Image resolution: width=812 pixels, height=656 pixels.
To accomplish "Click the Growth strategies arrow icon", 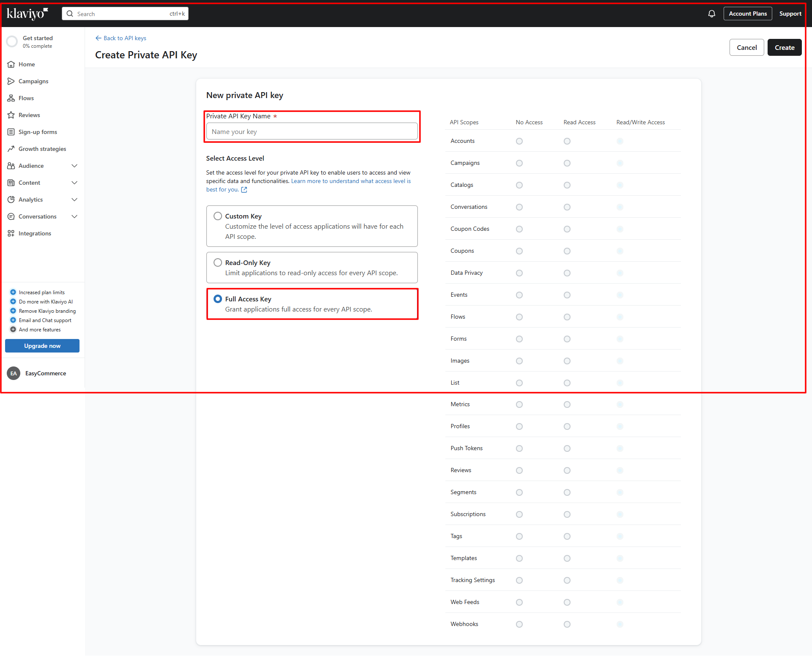I will [x=11, y=149].
